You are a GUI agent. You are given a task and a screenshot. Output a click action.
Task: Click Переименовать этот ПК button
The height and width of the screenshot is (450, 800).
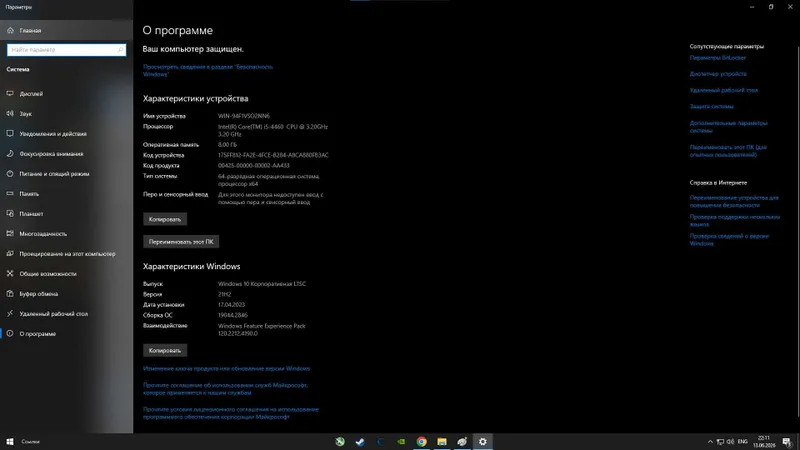181,242
